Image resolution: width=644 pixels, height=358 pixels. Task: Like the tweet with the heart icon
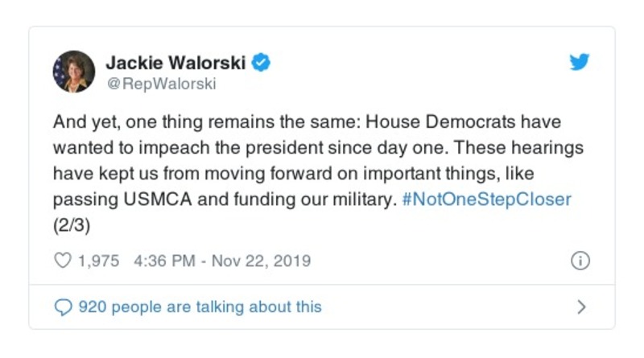[x=62, y=261]
